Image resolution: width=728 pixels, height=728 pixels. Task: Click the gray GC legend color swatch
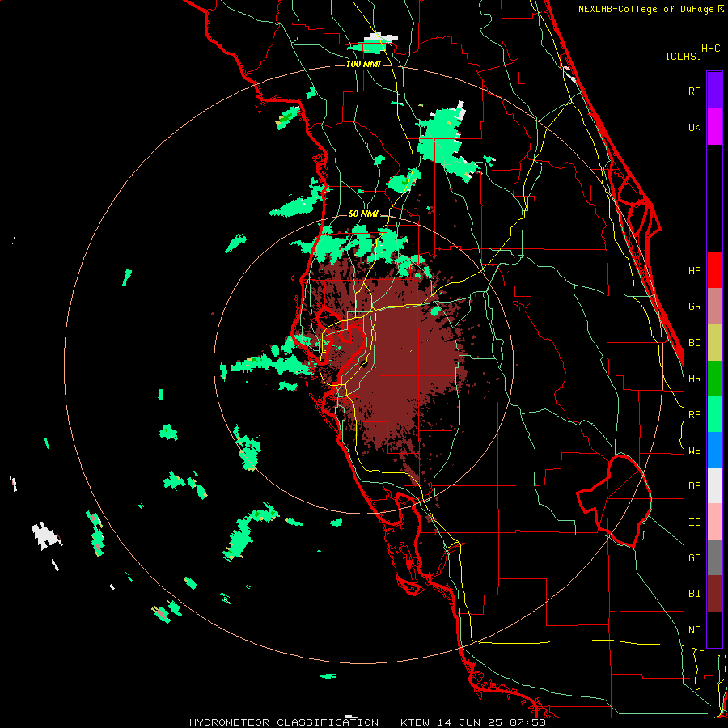click(x=714, y=557)
